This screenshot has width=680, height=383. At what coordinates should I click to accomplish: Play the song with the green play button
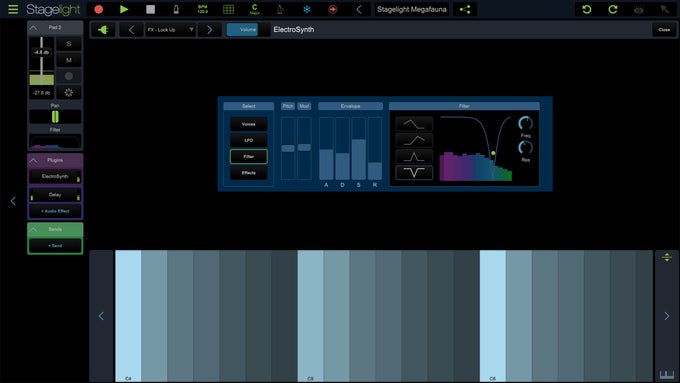click(124, 9)
